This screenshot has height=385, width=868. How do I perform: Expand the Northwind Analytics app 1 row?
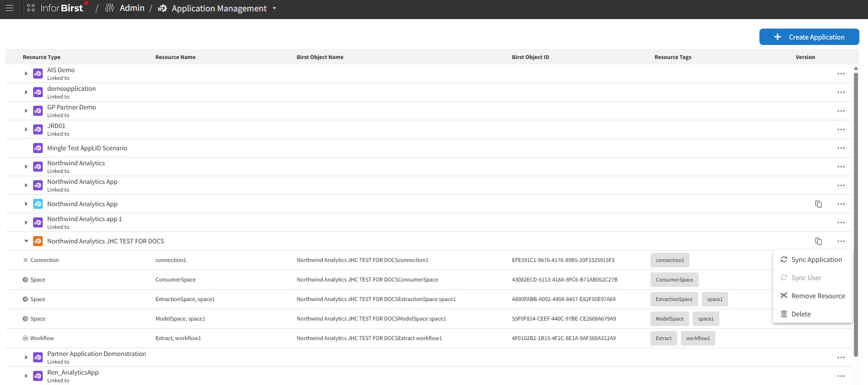26,222
